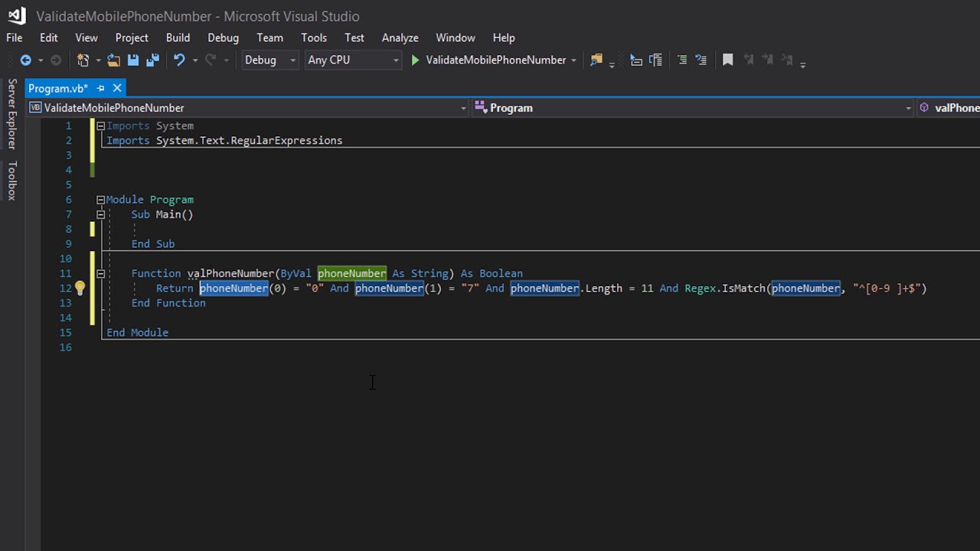The image size is (980, 551).
Task: Open the Toolbox side panel tab
Action: [x=12, y=181]
